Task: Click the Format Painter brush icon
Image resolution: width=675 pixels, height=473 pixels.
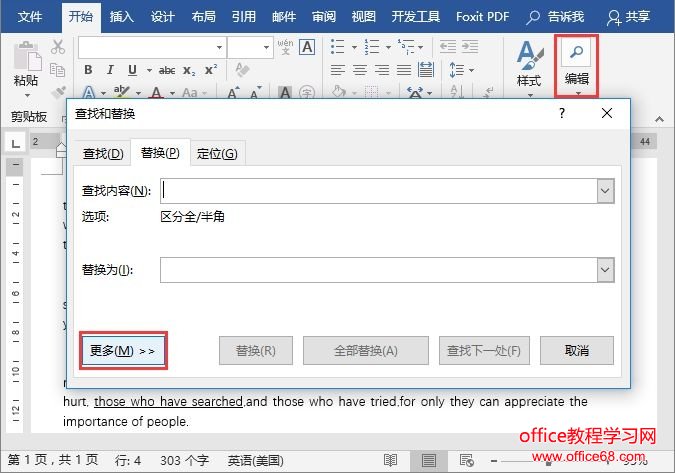Action: click(58, 92)
